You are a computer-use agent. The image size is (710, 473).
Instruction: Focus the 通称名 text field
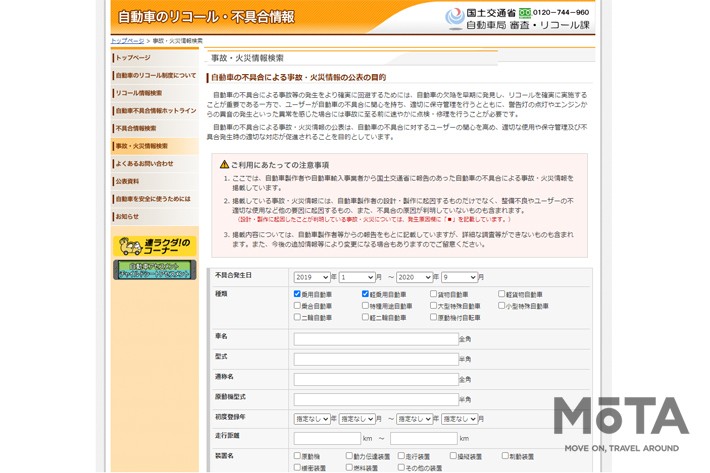click(376, 379)
